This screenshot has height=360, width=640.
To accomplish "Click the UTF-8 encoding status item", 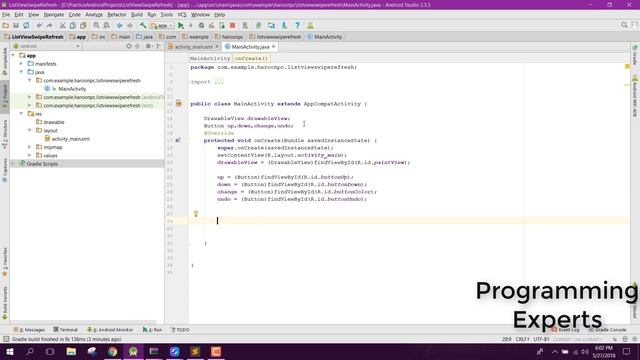I will tap(541, 339).
